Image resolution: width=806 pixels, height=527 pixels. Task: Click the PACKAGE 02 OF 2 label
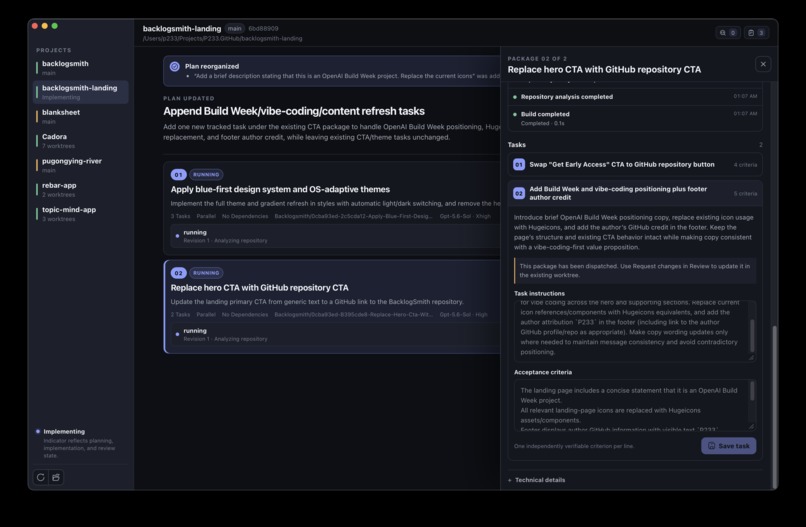tap(537, 59)
